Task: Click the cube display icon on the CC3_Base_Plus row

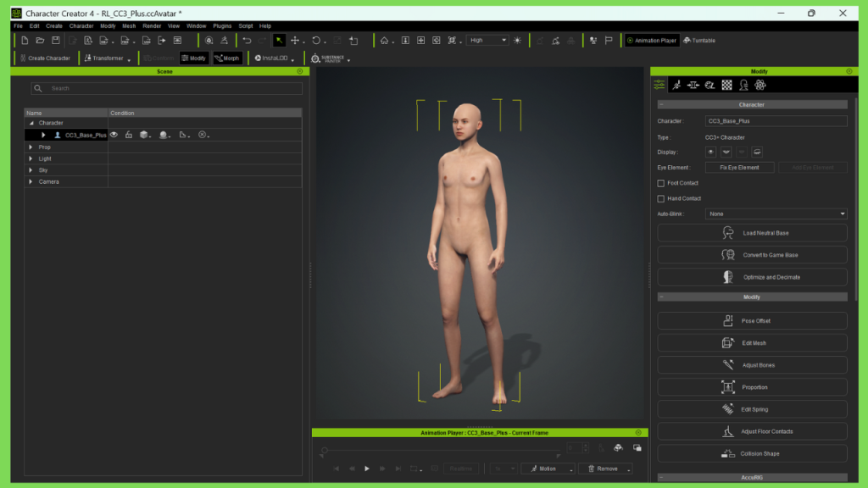Action: pos(144,135)
